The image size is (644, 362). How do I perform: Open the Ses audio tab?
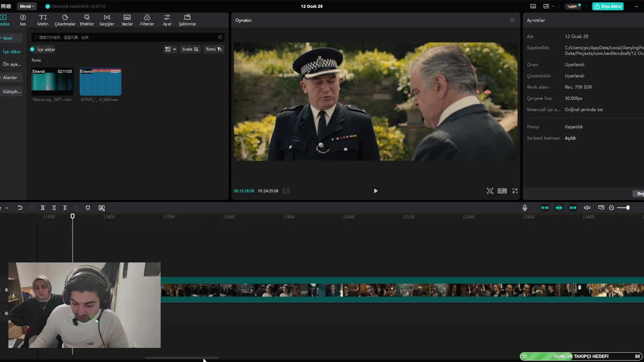[23, 20]
